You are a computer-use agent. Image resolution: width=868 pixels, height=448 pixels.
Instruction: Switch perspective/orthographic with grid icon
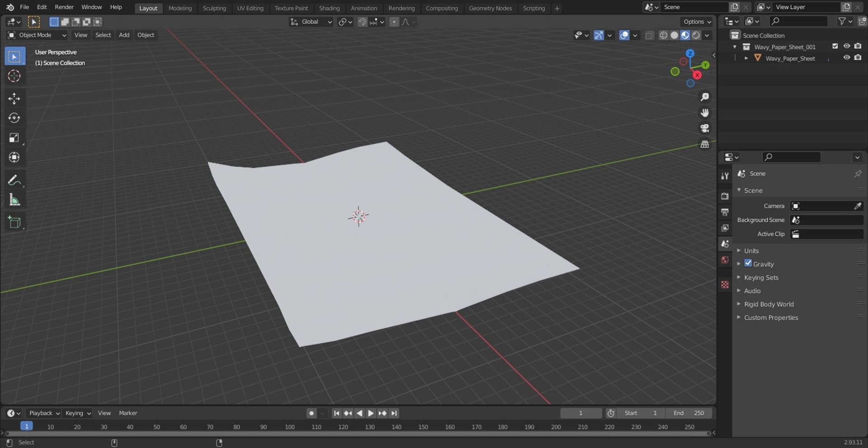[x=704, y=144]
